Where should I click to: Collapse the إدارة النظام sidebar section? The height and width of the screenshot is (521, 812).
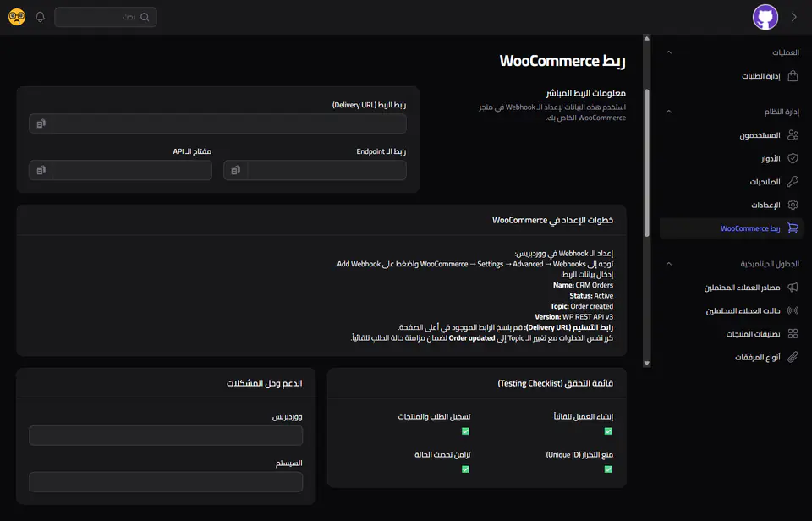click(x=668, y=112)
